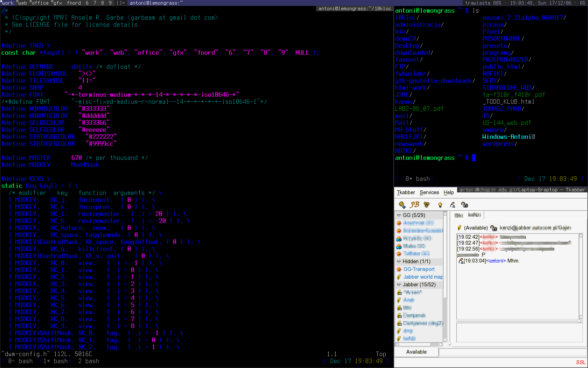Viewport: 588px width, 368px height.
Task: Switch to the dwm 'web' tag
Action: point(22,3)
